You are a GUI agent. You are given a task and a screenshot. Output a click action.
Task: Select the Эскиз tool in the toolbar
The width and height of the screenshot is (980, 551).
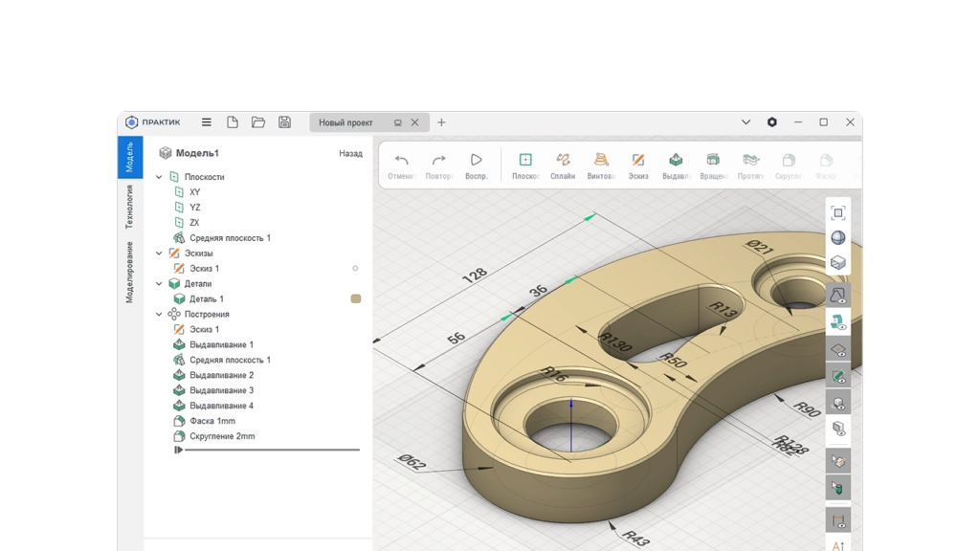(638, 160)
